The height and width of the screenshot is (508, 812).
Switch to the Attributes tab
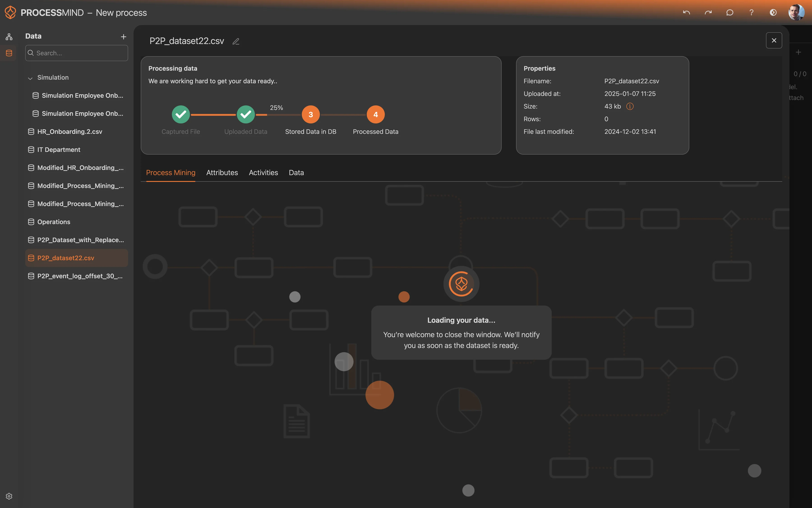click(x=222, y=173)
